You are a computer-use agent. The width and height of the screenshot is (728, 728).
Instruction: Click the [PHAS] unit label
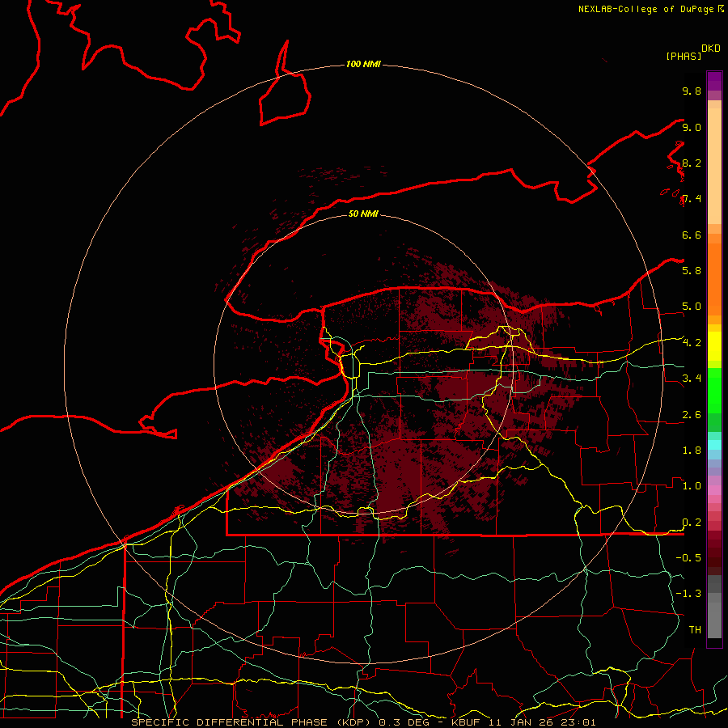[683, 56]
